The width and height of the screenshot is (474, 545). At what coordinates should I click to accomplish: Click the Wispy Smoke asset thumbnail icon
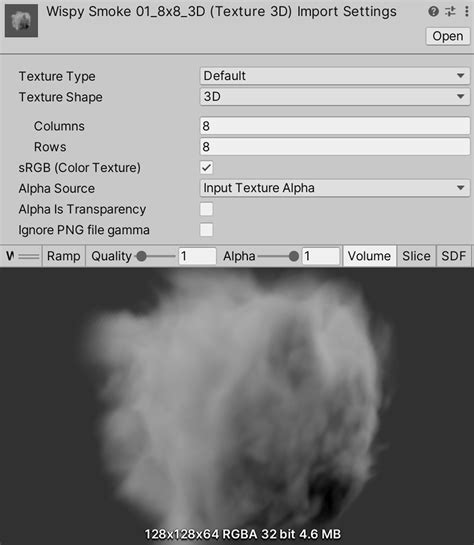[x=21, y=21]
